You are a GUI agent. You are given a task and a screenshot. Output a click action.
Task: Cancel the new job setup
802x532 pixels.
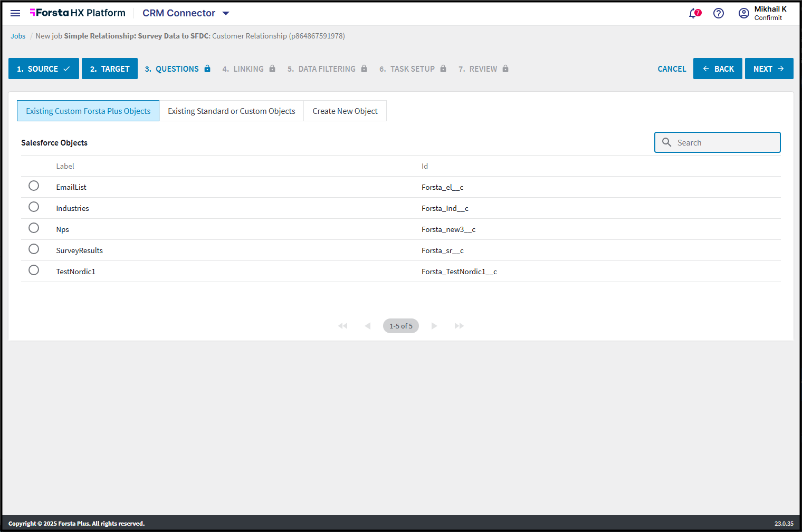point(672,69)
